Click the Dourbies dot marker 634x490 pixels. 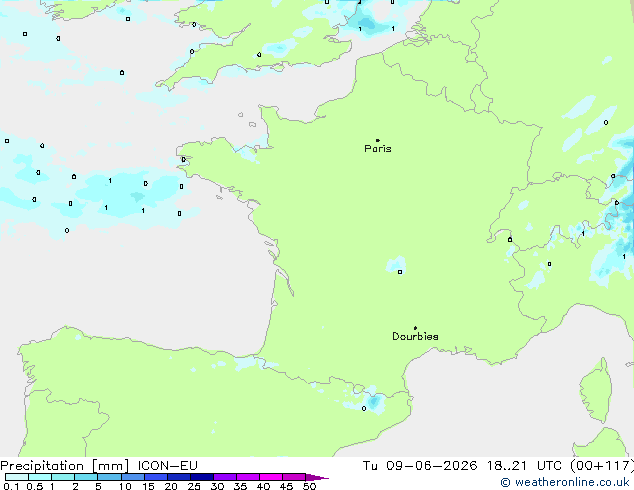coord(415,328)
